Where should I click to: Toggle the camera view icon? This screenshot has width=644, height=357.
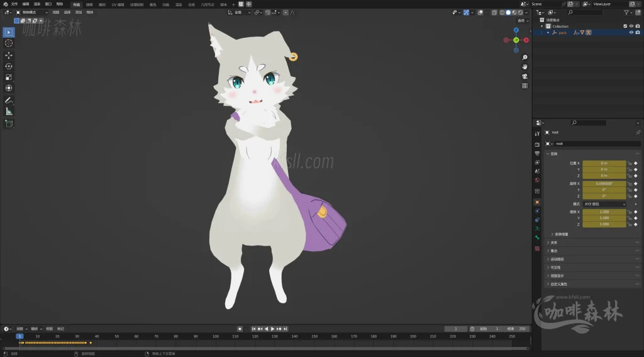[x=525, y=76]
